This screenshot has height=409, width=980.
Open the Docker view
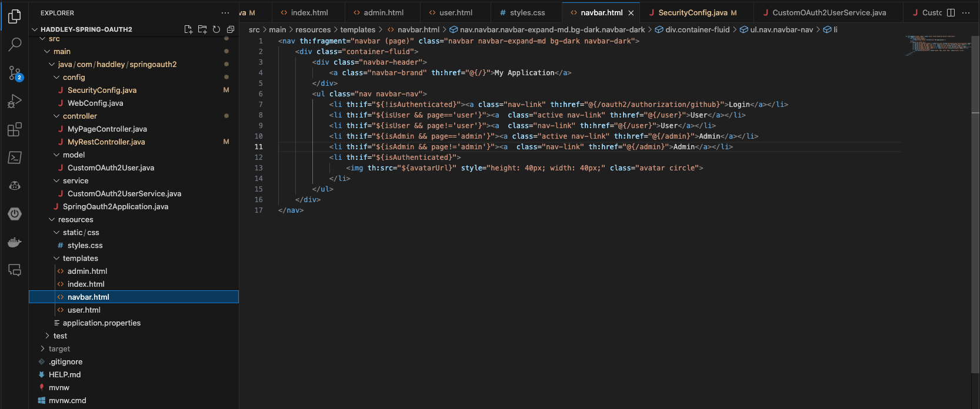pos(15,242)
